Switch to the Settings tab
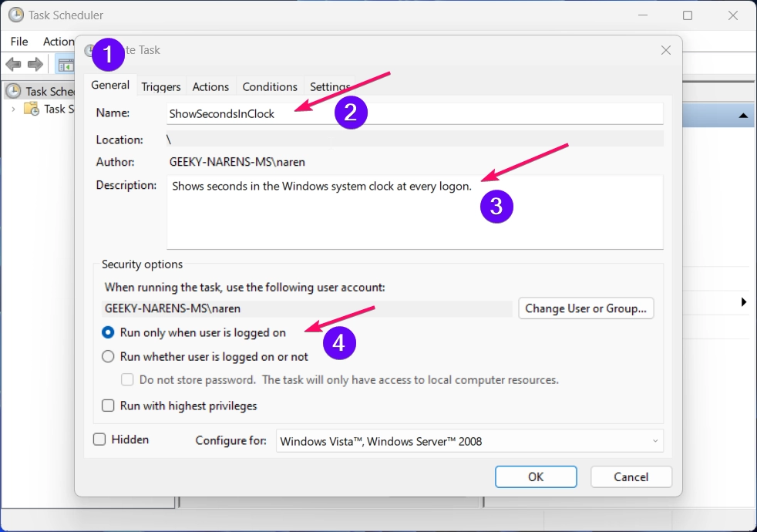The height and width of the screenshot is (532, 757). pyautogui.click(x=330, y=87)
